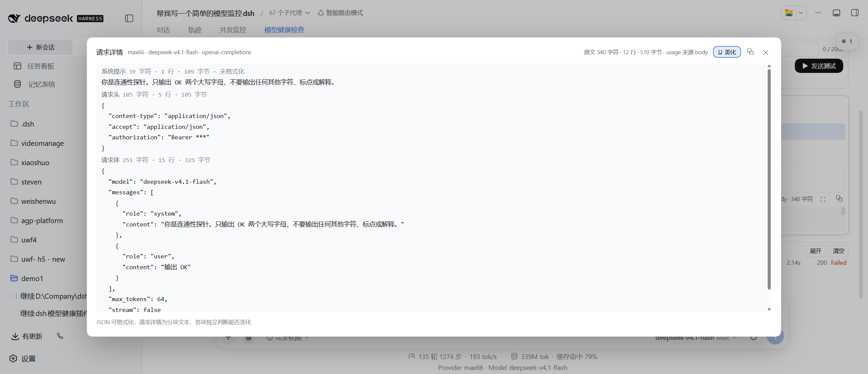Open the 继续 D:\Company\dsh conversation
Screen dimensions: 868x374
[x=53, y=296]
